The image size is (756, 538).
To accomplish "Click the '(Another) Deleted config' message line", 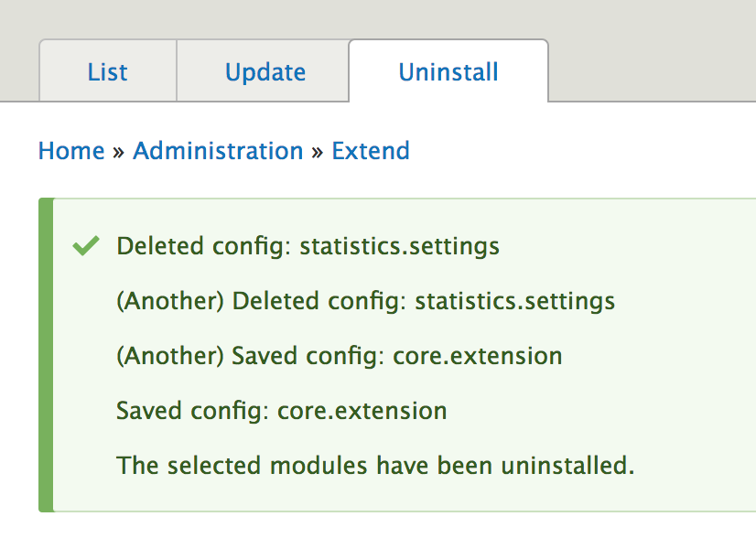I will [x=365, y=301].
